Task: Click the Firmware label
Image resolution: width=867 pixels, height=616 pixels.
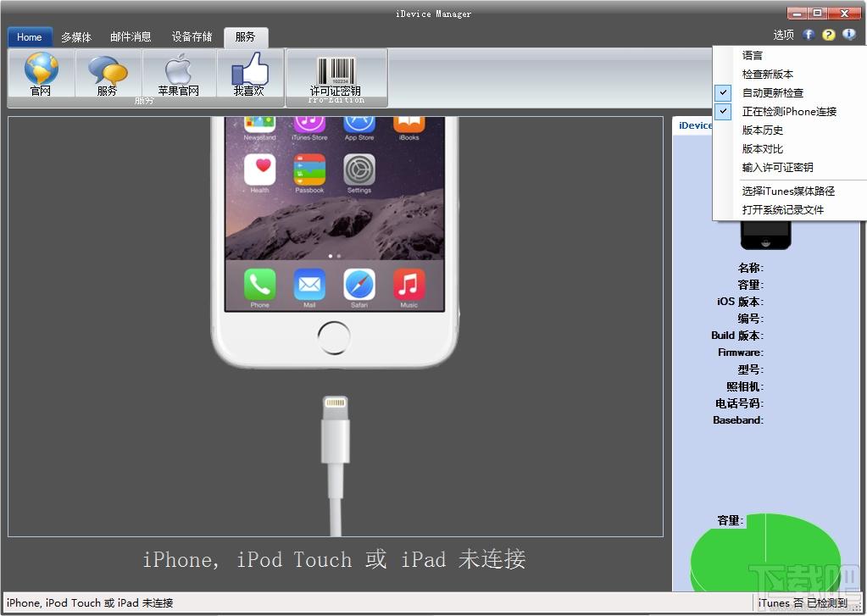Action: tap(741, 352)
